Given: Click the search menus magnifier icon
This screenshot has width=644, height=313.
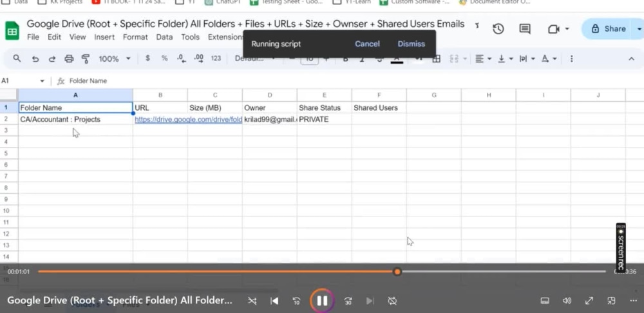Looking at the screenshot, I should point(17,59).
